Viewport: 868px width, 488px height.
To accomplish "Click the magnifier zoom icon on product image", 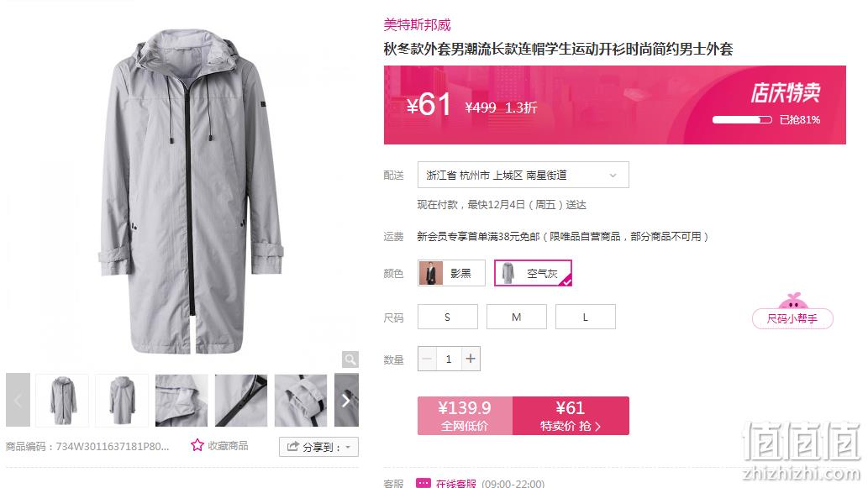I will [x=350, y=359].
